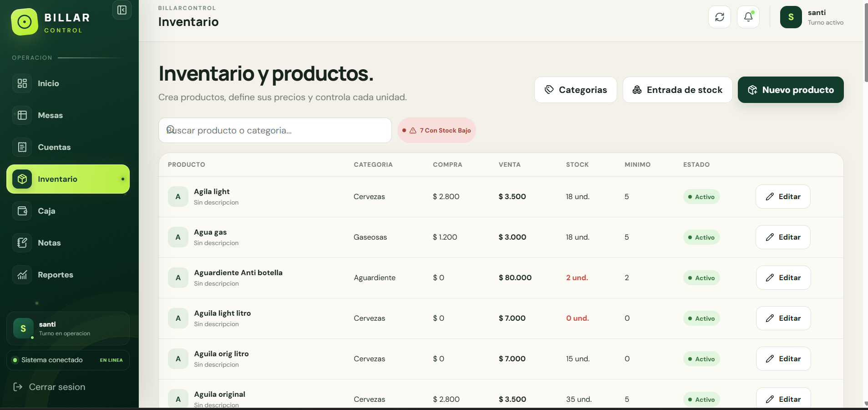Click the A avatar for Aguila light litro
868x410 pixels.
click(x=178, y=318)
